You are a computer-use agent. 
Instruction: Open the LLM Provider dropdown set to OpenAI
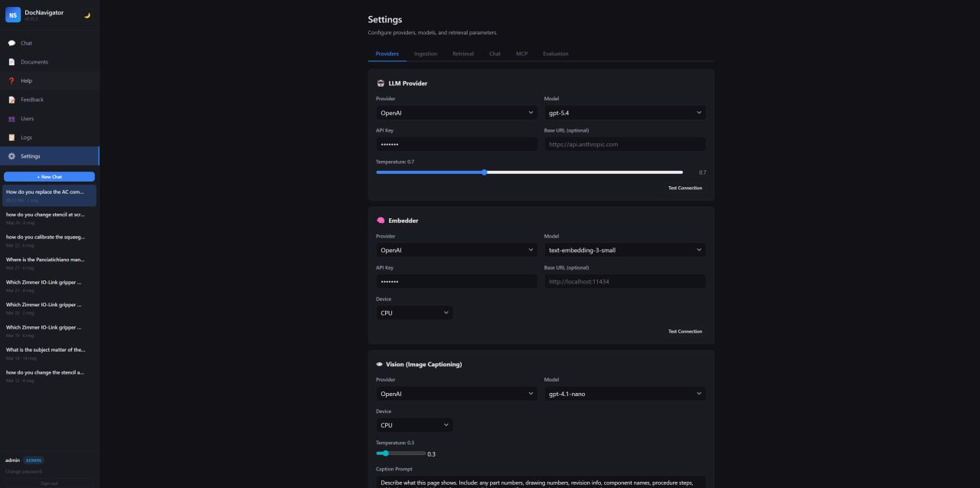click(x=456, y=113)
